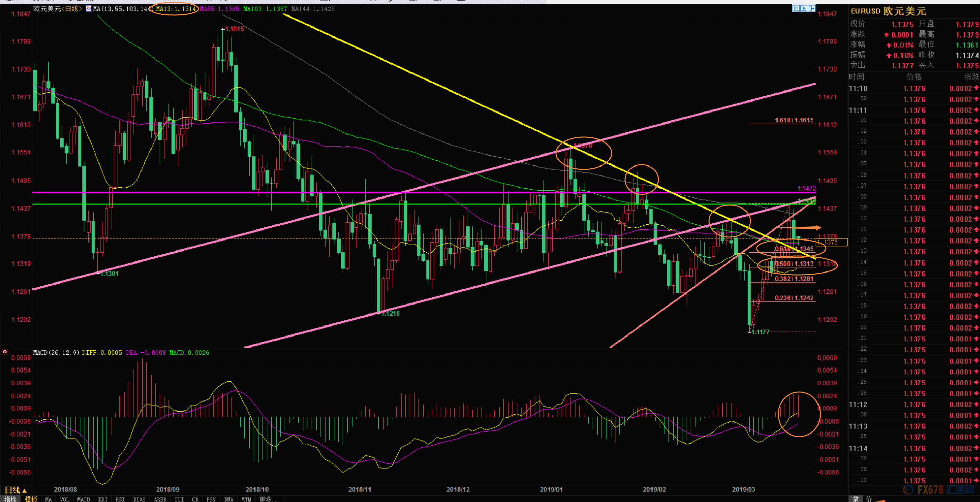This screenshot has width=980, height=502.
Task: Click the 2019/01 date axis label
Action: (x=551, y=489)
